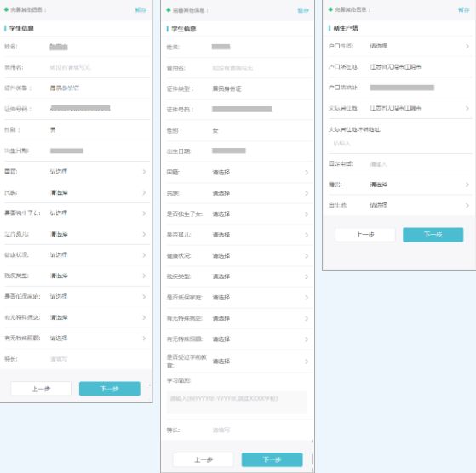
Task: Click the 是否受过学前教育 row chevron arrow
Action: click(307, 361)
